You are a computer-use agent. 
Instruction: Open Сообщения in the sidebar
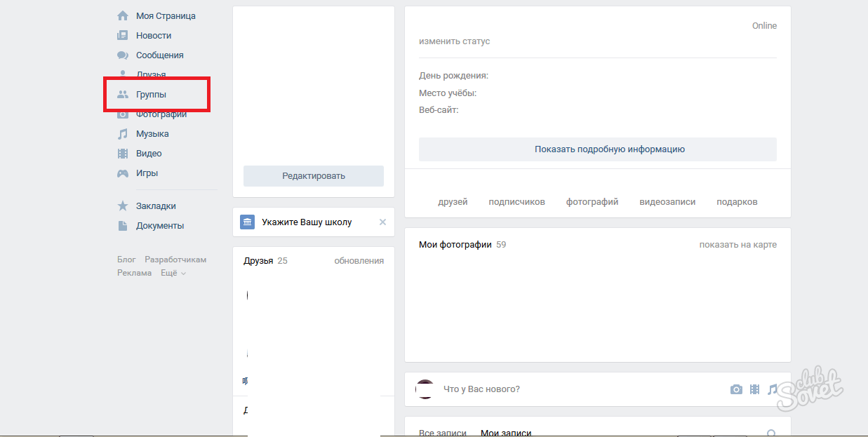[x=160, y=55]
